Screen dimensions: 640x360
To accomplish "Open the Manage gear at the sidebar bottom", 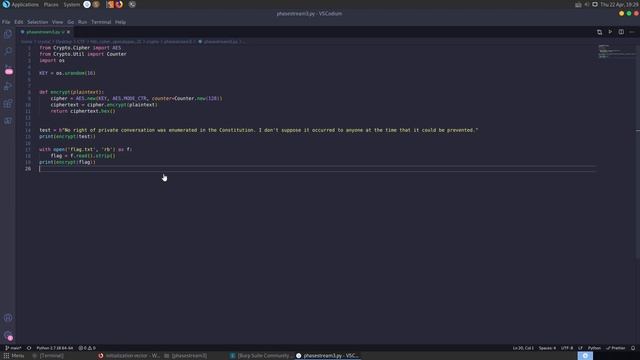I will click(8, 336).
